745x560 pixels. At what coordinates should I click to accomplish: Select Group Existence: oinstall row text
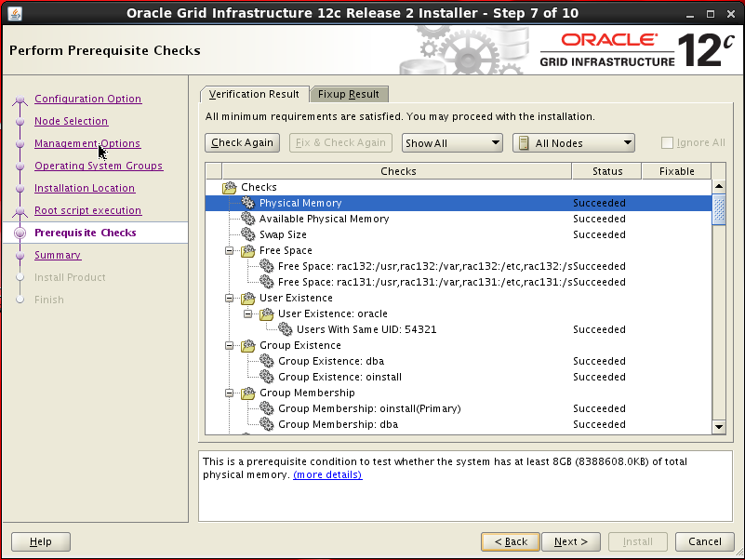click(x=339, y=377)
